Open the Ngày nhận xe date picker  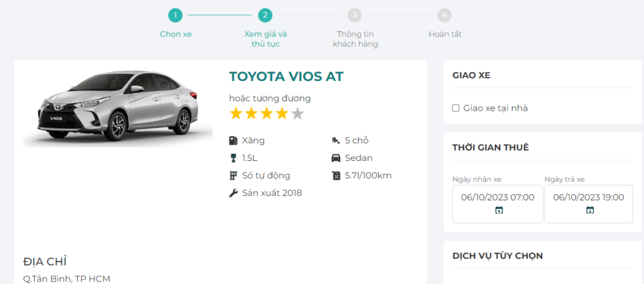497,198
